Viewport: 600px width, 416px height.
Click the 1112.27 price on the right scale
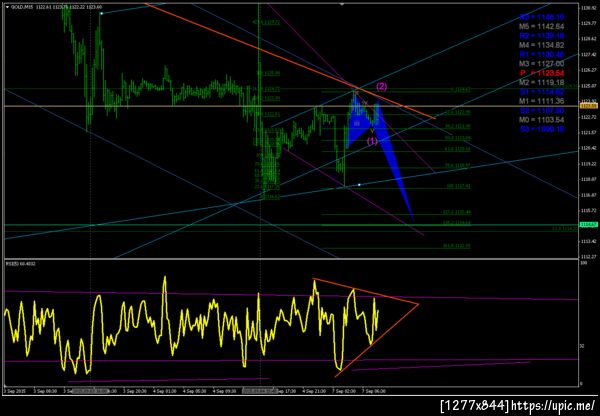click(587, 256)
